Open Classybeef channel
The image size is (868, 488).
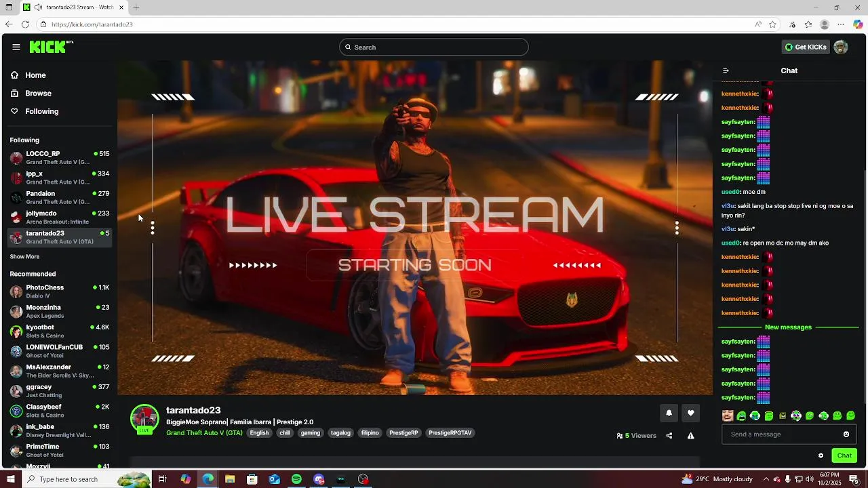pos(60,411)
